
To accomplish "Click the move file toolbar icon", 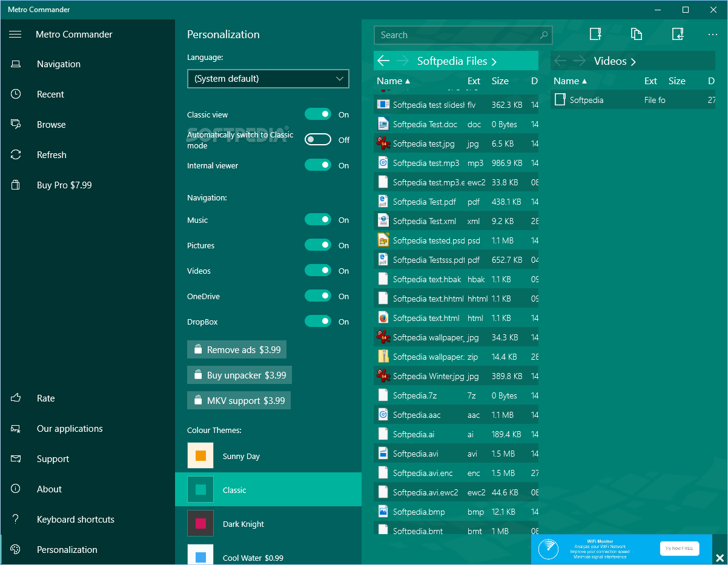I will [678, 35].
